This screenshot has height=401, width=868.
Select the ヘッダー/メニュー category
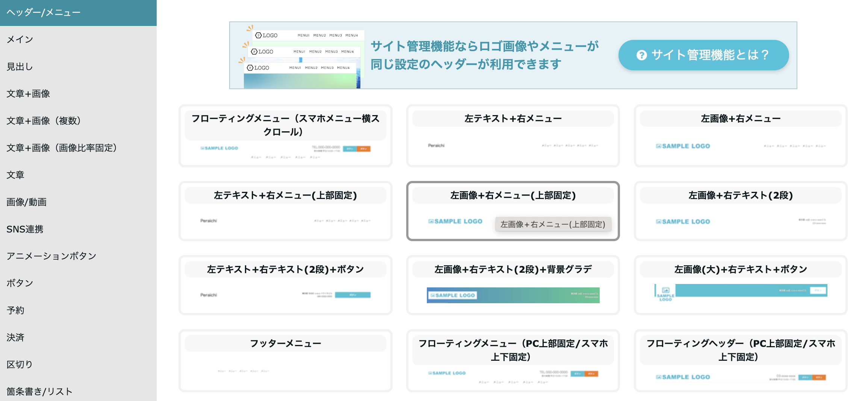(78, 13)
